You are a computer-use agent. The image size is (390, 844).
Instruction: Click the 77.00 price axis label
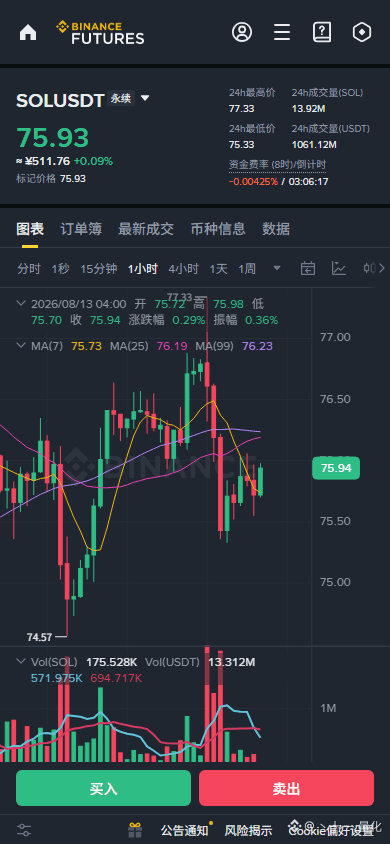[x=335, y=337]
